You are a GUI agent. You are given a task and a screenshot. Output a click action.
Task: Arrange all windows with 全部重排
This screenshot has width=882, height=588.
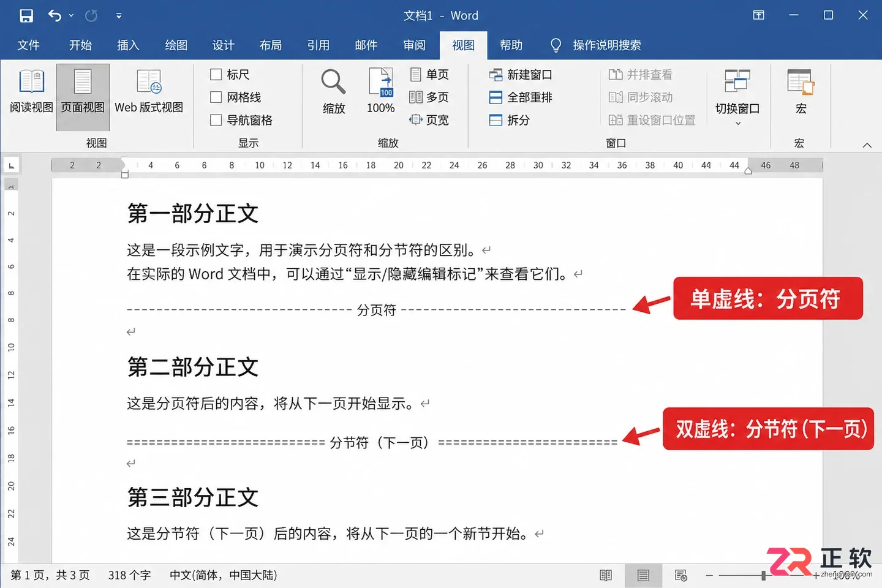[521, 97]
